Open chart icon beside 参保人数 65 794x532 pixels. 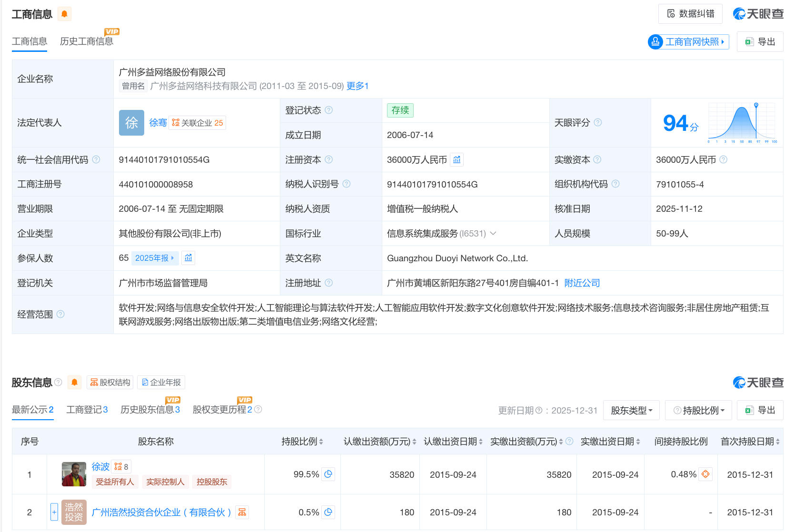pyautogui.click(x=189, y=258)
